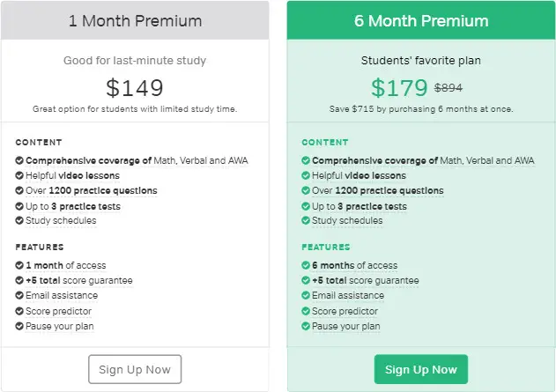The width and height of the screenshot is (556, 392).
Task: Click green checkmark beside Score predictor in 6 Month plan
Action: 306,311
